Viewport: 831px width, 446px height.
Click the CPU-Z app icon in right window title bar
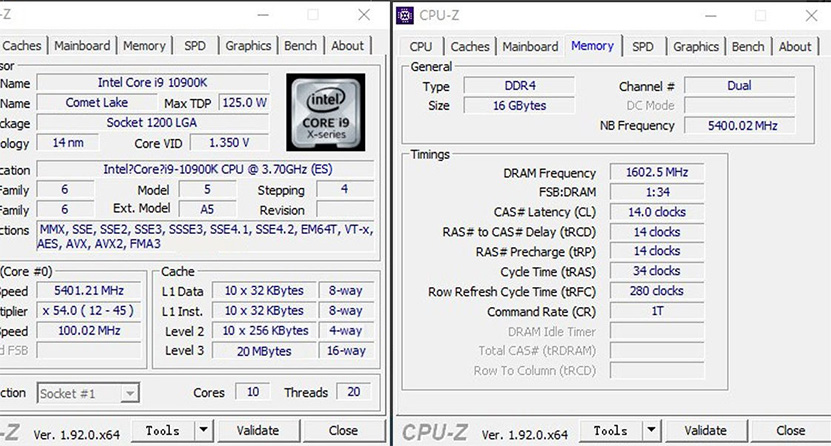(x=405, y=15)
